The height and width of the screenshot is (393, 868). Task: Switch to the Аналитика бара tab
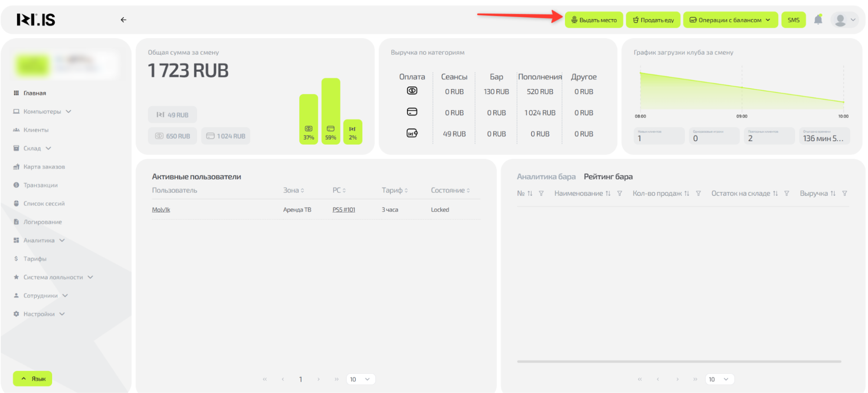pyautogui.click(x=546, y=177)
